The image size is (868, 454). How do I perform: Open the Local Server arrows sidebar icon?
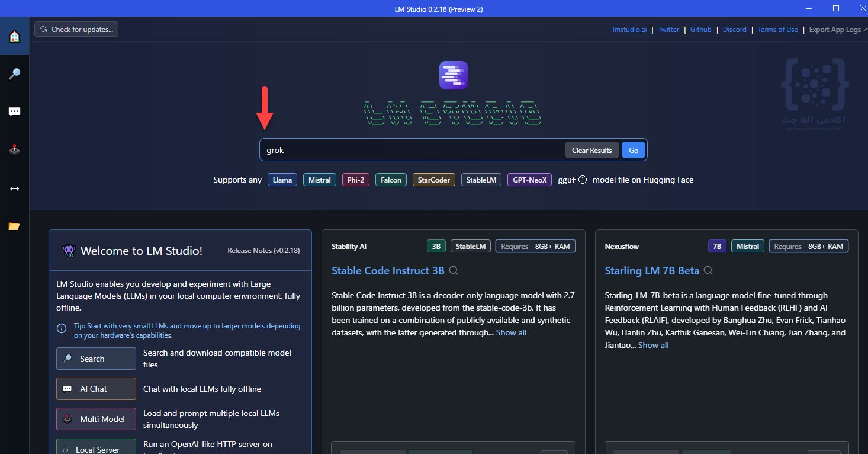pos(14,188)
